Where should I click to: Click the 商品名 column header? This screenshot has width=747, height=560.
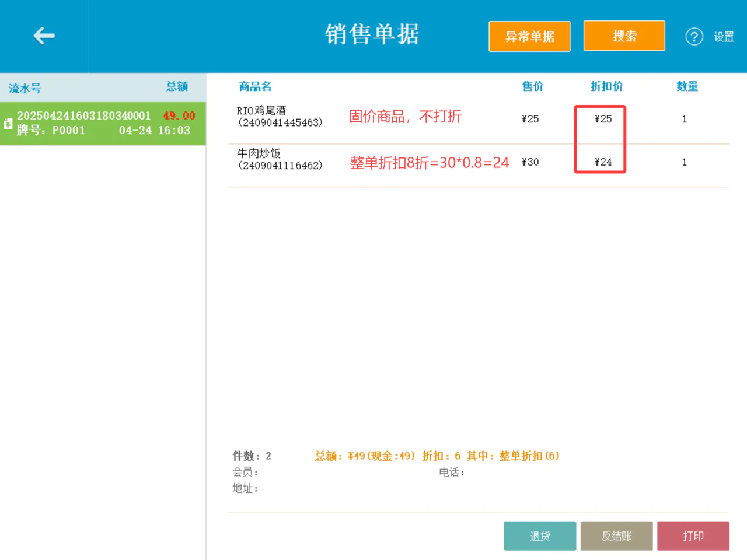[x=255, y=86]
